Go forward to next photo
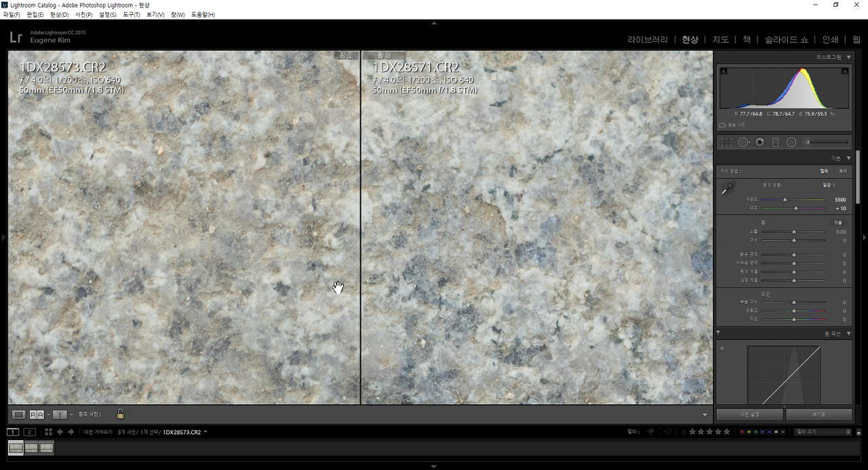This screenshot has height=470, width=868. 71,432
